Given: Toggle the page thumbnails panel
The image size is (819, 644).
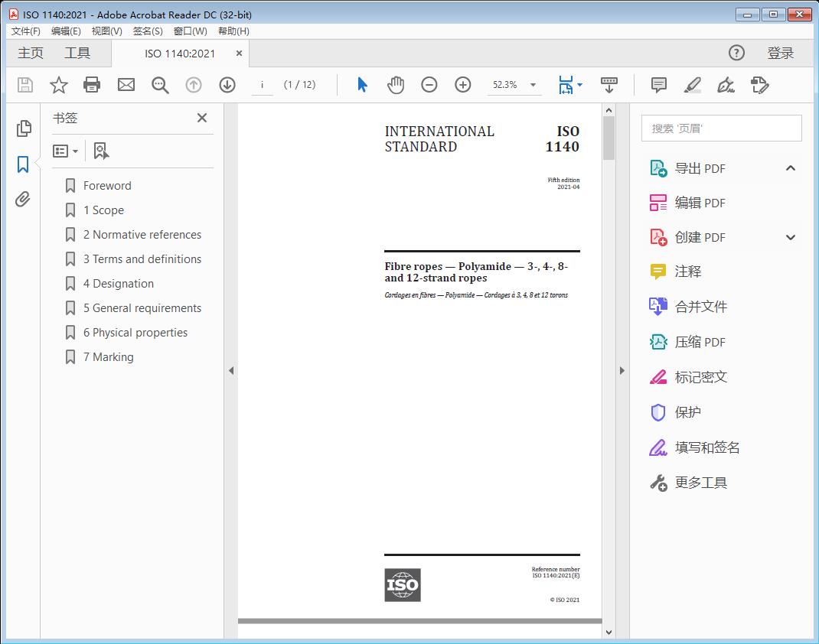Looking at the screenshot, I should pyautogui.click(x=23, y=128).
